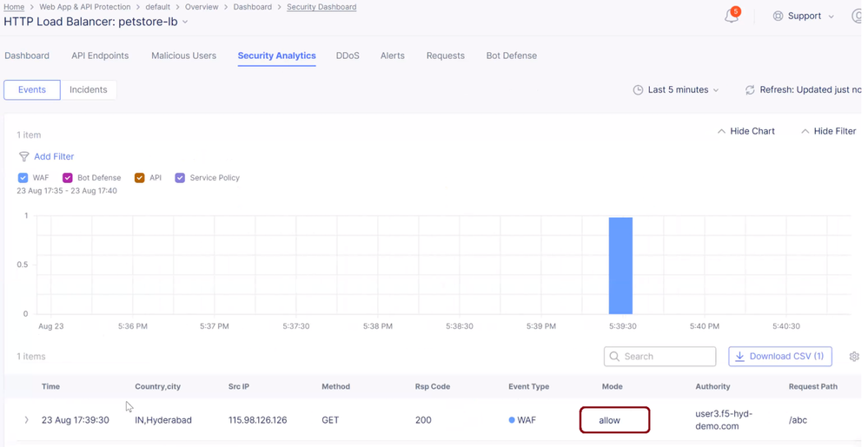Open the notifications bell icon
The image size is (868, 447).
point(731,16)
